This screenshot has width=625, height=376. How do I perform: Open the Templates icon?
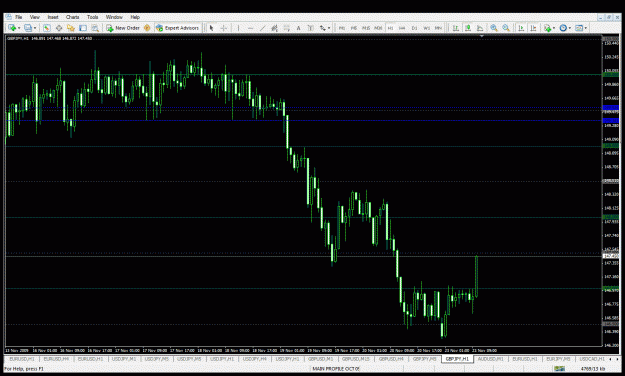579,28
